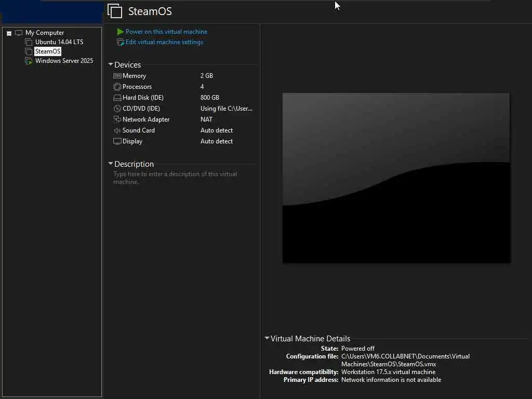The width and height of the screenshot is (532, 399).
Task: Open the Memory device entry
Action: point(134,76)
